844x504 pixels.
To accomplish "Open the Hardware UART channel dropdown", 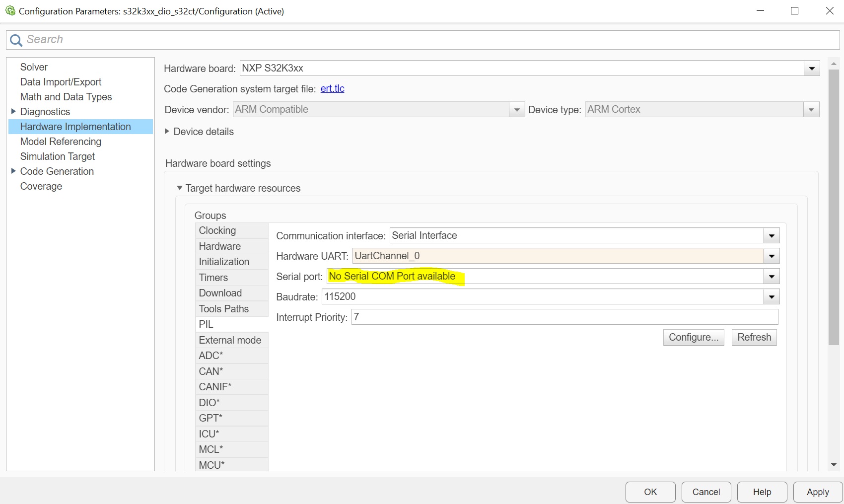I will pyautogui.click(x=771, y=256).
